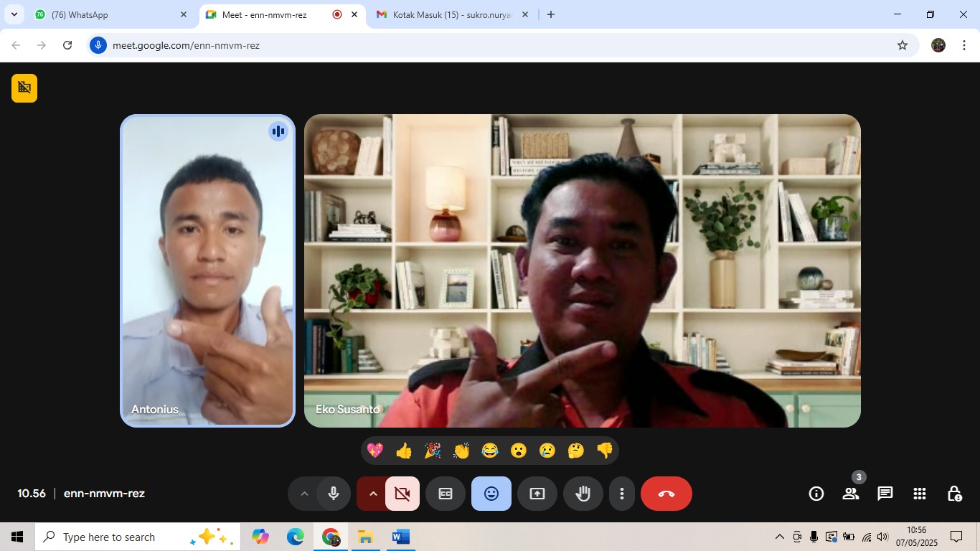Turn on the camera

402,494
